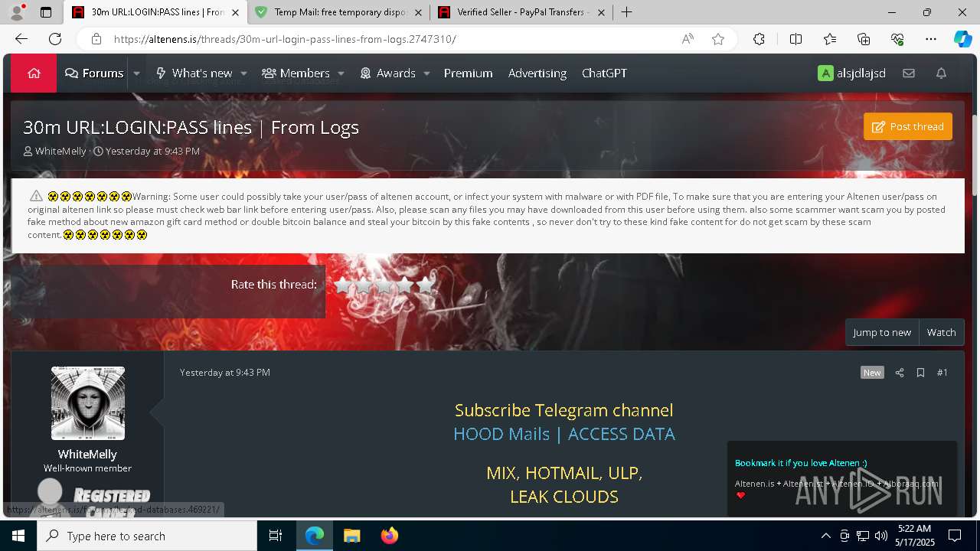Close the Verified Seller PayPal tab
This screenshot has width=980, height=551.
point(601,12)
